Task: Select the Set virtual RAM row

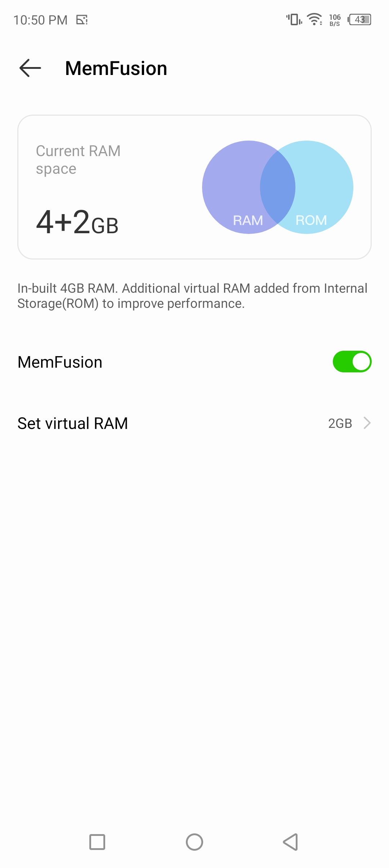Action: [194, 423]
